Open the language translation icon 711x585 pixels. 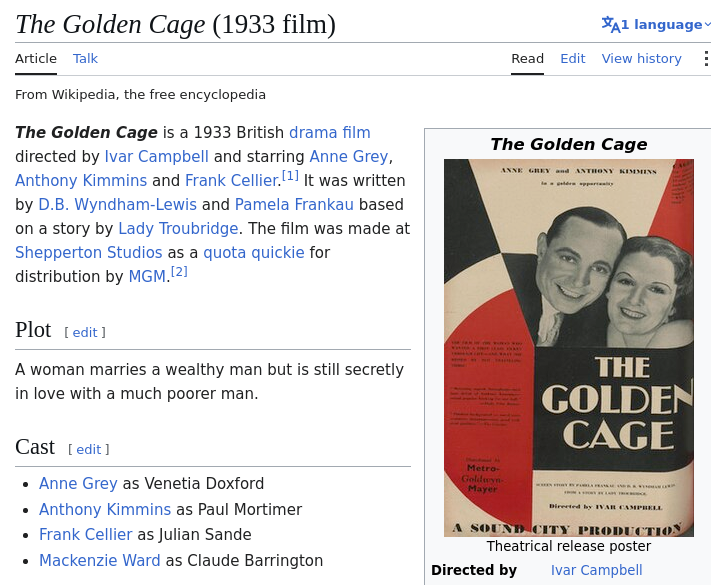(610, 24)
